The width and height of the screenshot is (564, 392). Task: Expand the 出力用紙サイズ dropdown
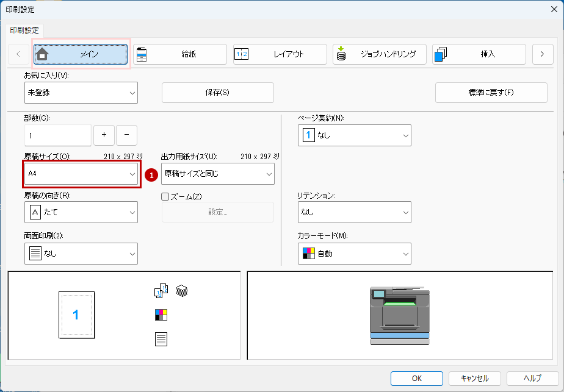218,174
